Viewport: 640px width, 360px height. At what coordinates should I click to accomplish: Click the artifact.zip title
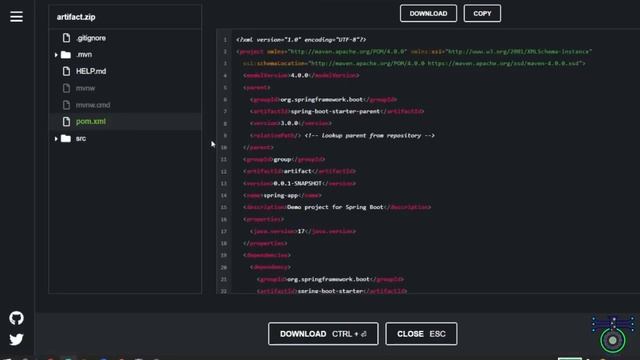point(76,17)
